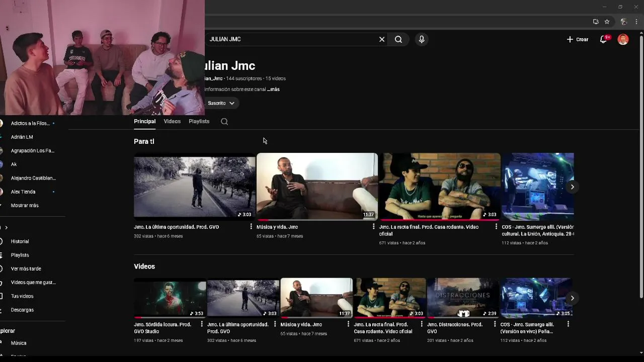Open options menu for Sórdida locura video

[x=202, y=324]
